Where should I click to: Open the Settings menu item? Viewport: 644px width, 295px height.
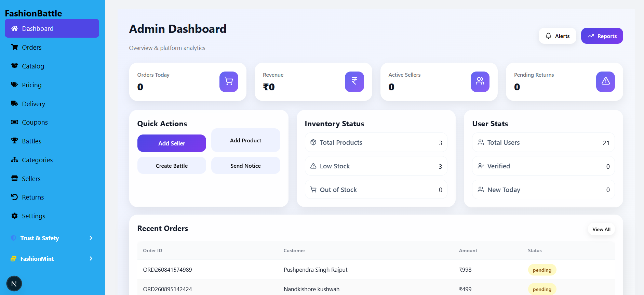click(x=52, y=216)
